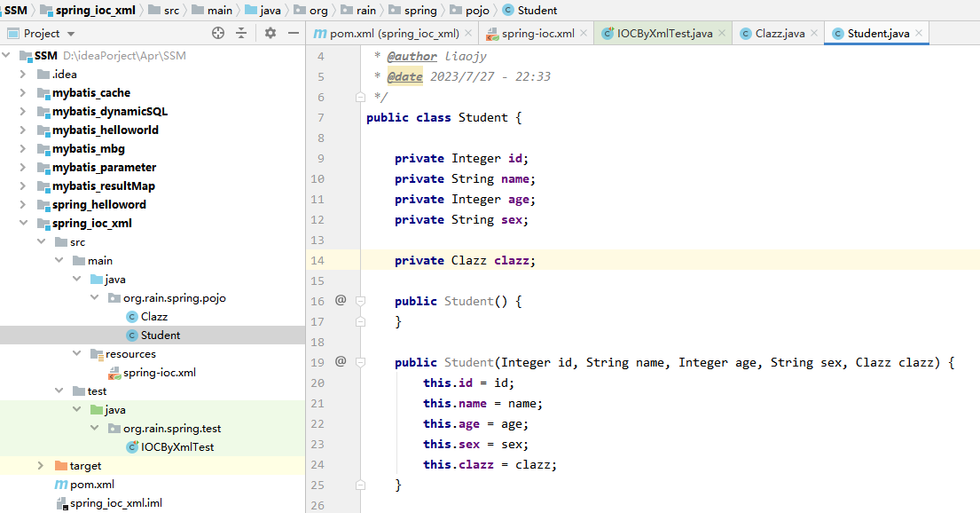Collapse the spring_ioc_xml module
This screenshot has width=980, height=513.
23,223
